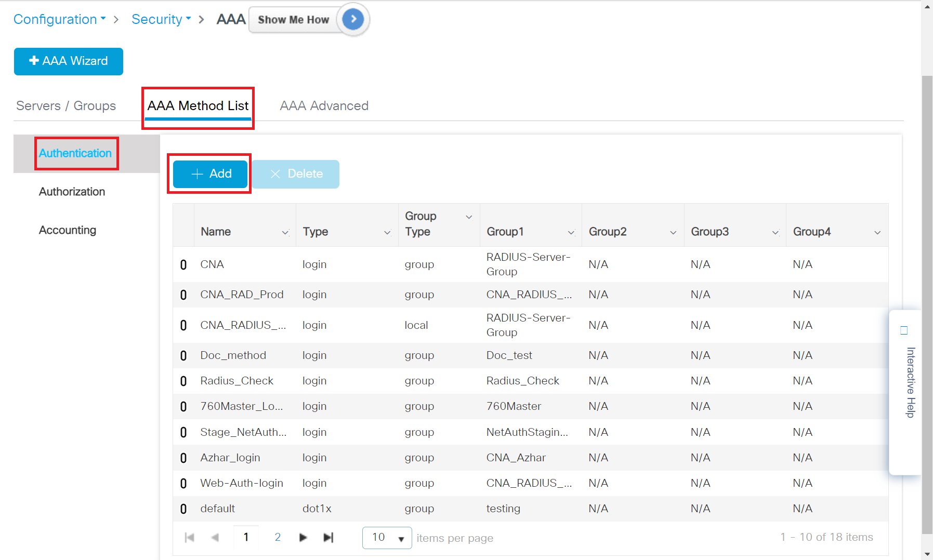Click the Name column sort chevron

285,232
